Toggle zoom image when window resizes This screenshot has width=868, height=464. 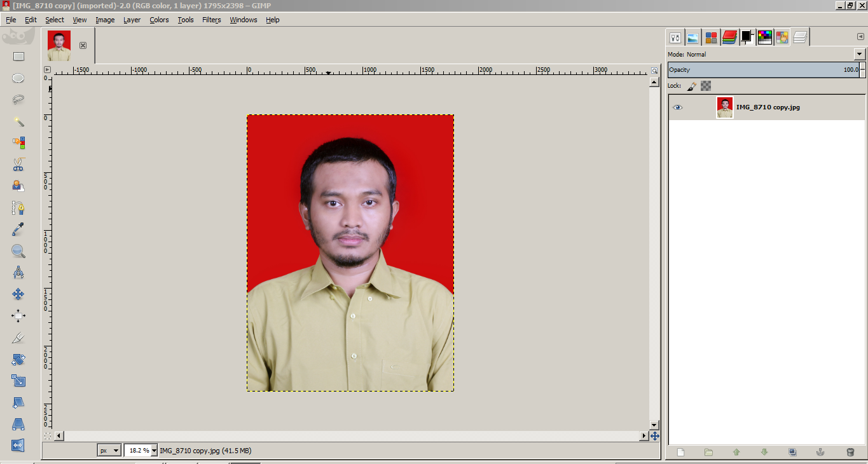tap(654, 70)
